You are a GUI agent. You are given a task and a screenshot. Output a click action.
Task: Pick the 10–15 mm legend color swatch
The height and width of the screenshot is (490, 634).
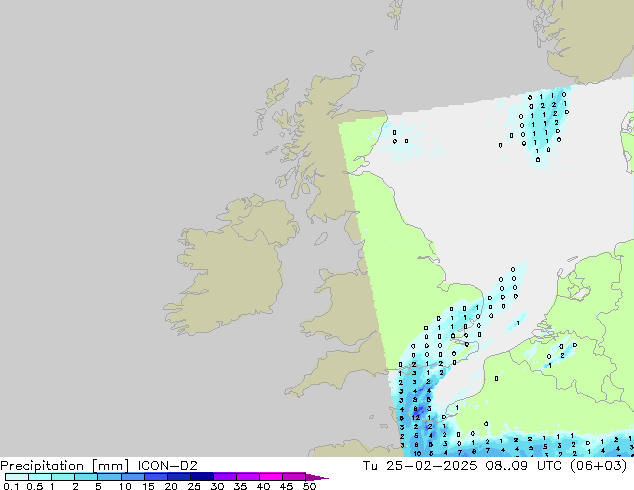tap(132, 477)
